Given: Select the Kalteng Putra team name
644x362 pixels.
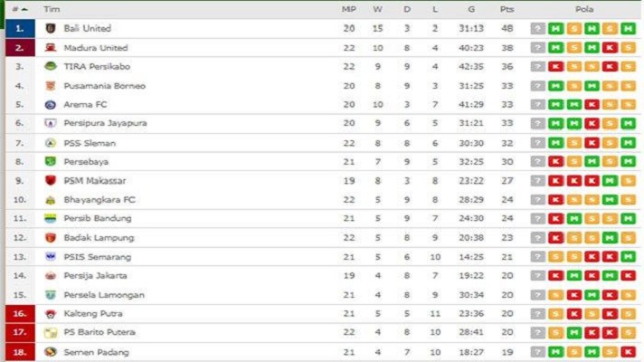Looking at the screenshot, I should (x=91, y=313).
